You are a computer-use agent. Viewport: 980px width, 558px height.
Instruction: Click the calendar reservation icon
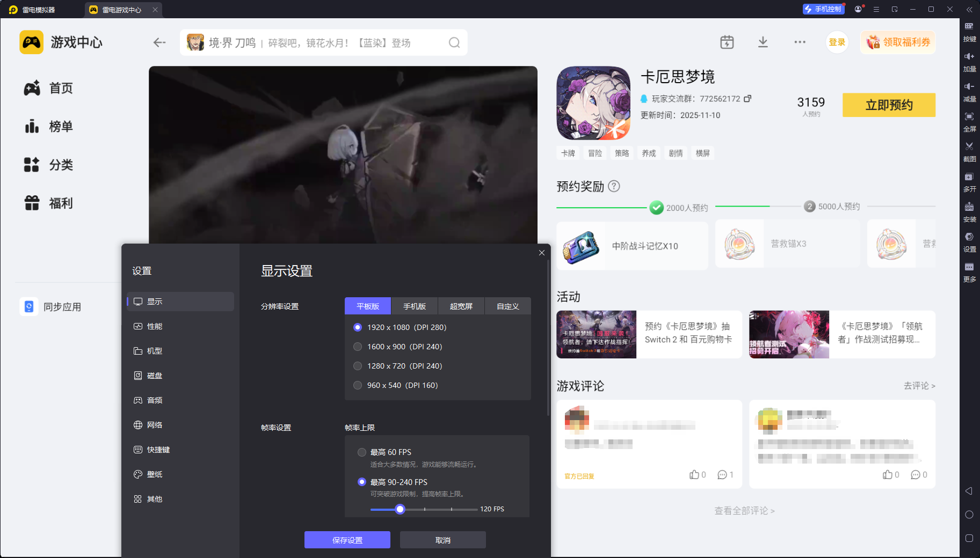(727, 42)
